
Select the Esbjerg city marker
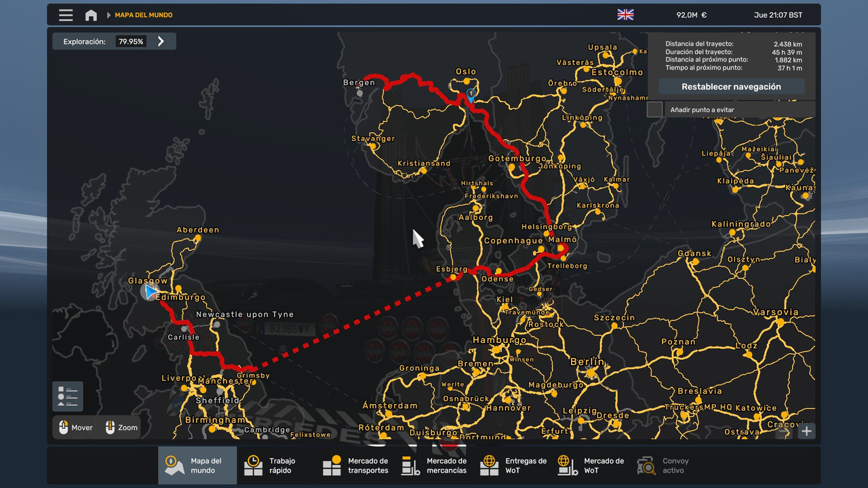(x=454, y=277)
